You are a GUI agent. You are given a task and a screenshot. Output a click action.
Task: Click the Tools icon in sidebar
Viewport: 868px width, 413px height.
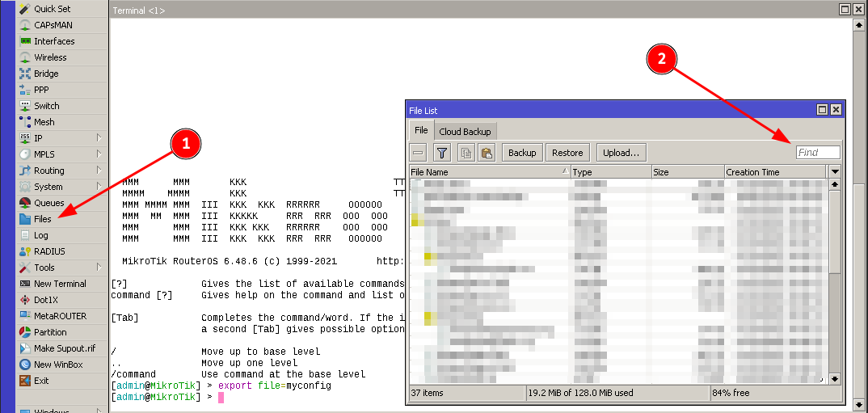24,268
